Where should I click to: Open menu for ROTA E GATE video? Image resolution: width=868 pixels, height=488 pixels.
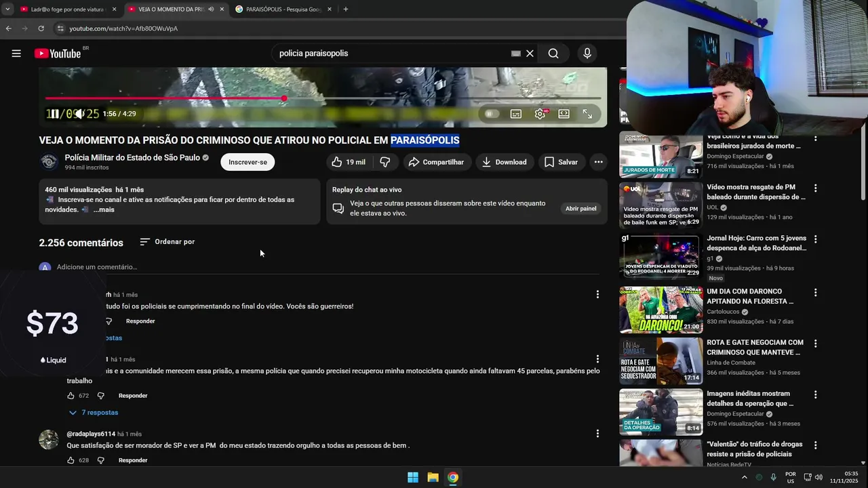(815, 344)
